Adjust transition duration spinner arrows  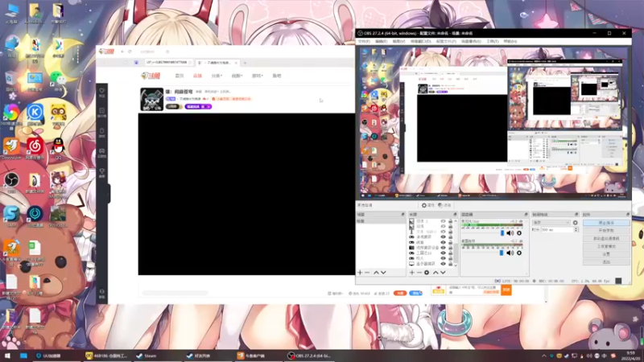point(576,230)
